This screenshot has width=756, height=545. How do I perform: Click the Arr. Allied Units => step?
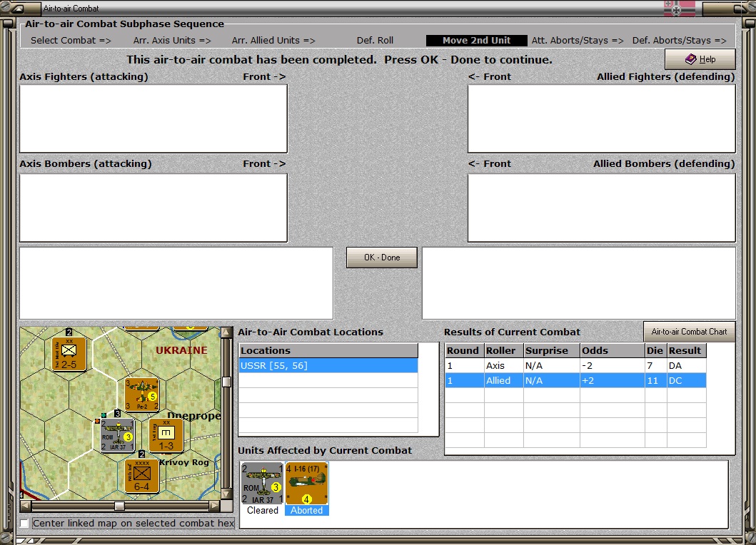coord(273,41)
